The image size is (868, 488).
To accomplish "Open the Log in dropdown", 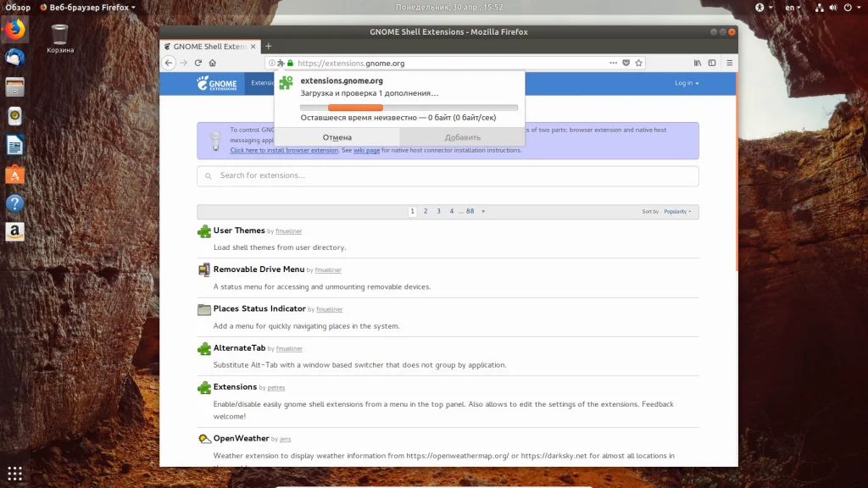I will [686, 83].
